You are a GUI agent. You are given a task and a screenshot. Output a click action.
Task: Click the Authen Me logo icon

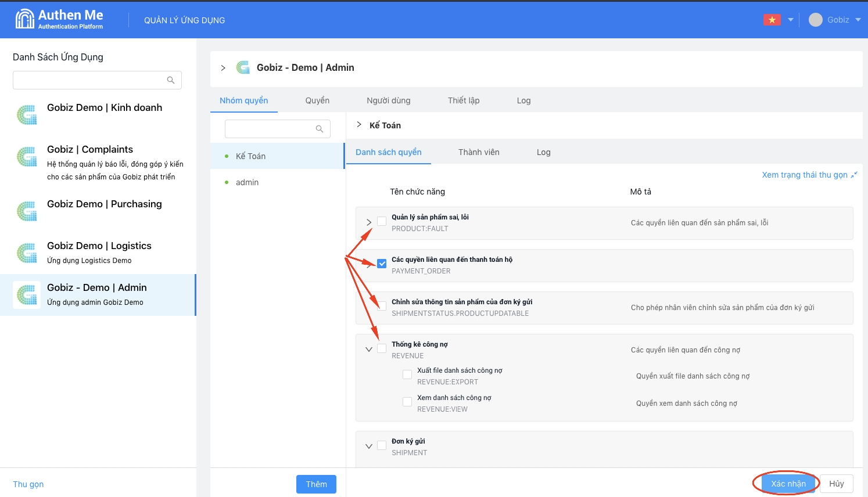(x=24, y=19)
